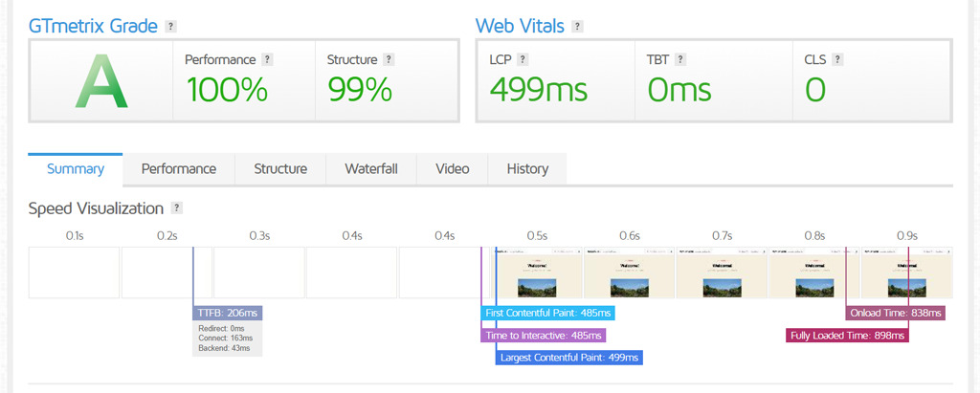This screenshot has width=980, height=393.
Task: Click the 0.2s timeline label
Action: click(x=167, y=236)
